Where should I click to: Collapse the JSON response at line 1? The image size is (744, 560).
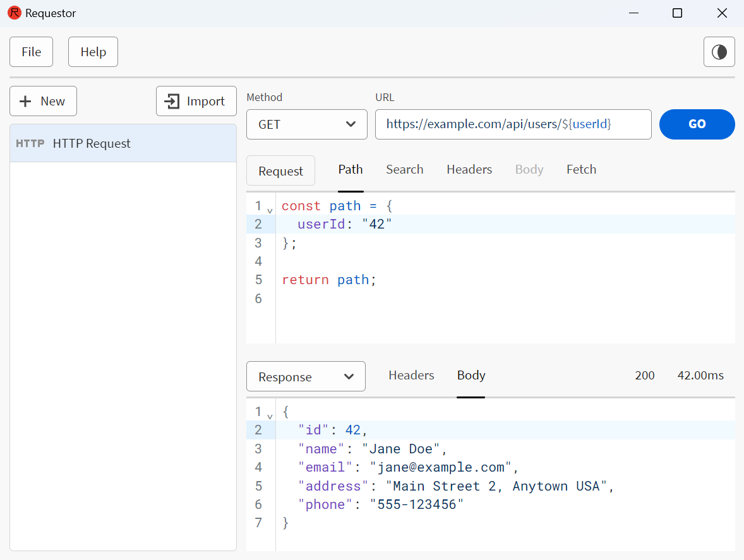click(x=270, y=415)
